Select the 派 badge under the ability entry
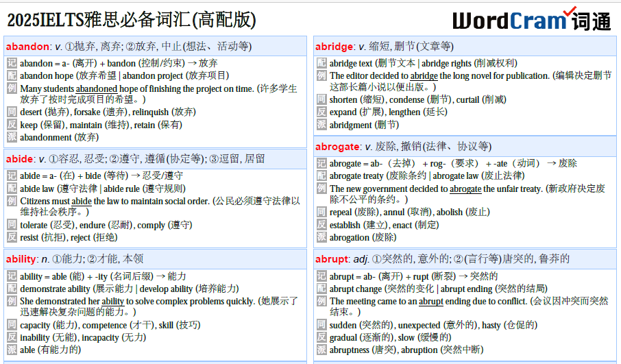Screen dimensions: 621x364 click(x=12, y=349)
